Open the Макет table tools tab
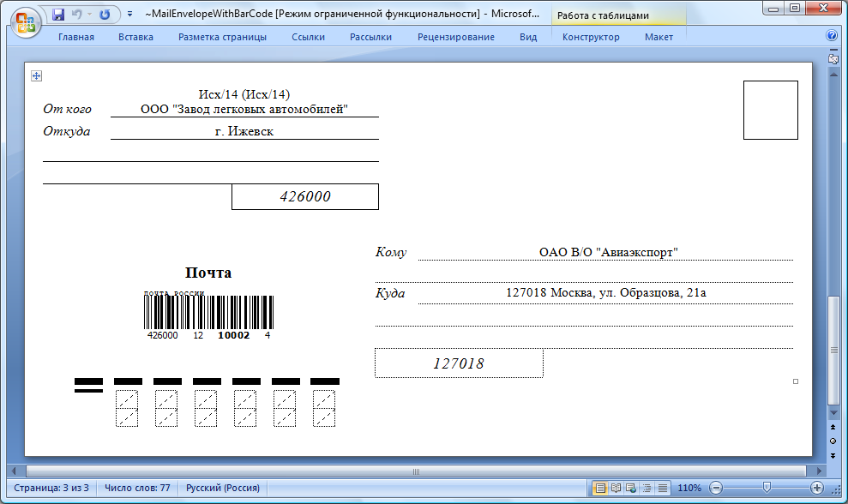Screen dimensions: 848x504 [659, 37]
